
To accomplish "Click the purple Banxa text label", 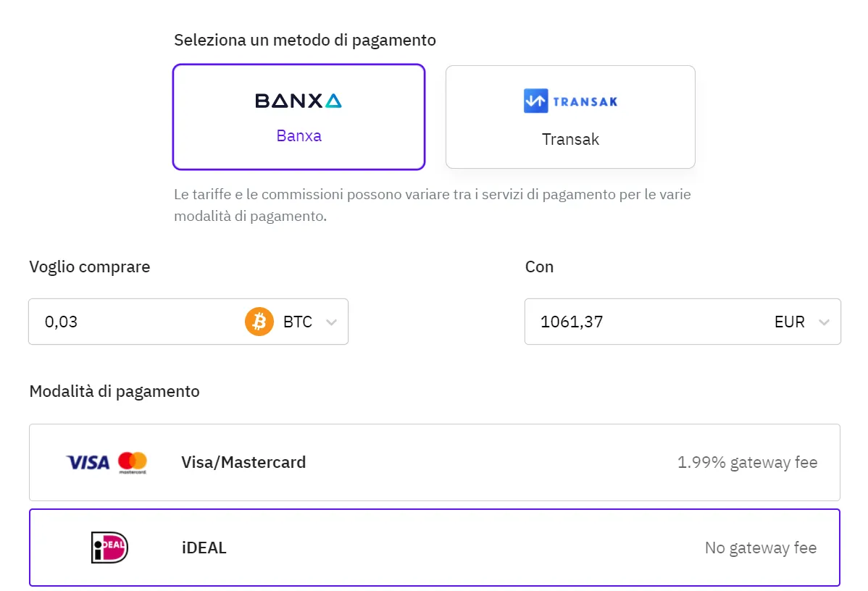I will click(x=299, y=135).
